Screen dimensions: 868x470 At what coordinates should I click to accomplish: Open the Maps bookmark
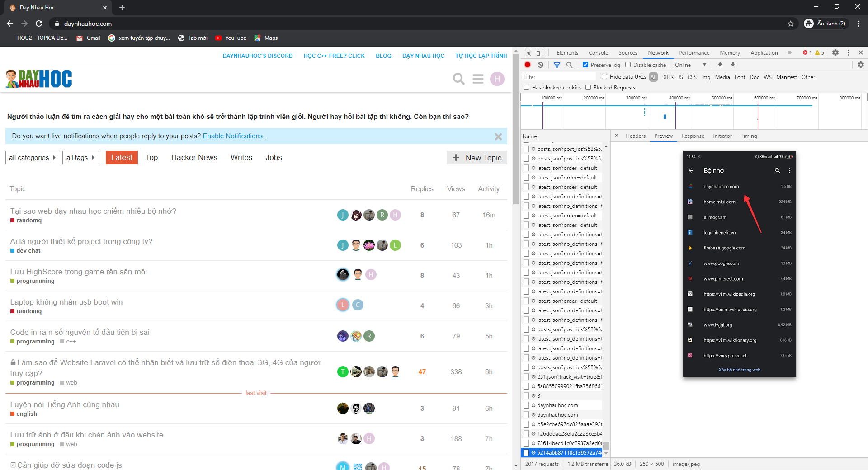(x=266, y=38)
